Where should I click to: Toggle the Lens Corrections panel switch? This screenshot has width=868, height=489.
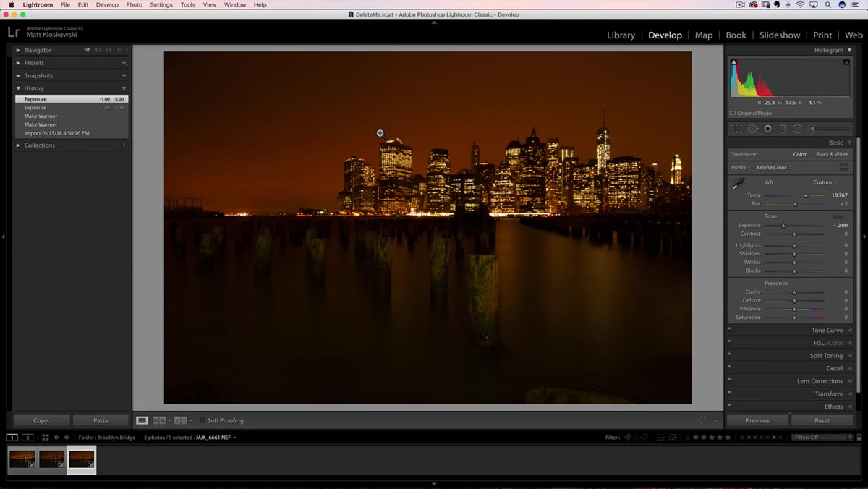click(729, 379)
